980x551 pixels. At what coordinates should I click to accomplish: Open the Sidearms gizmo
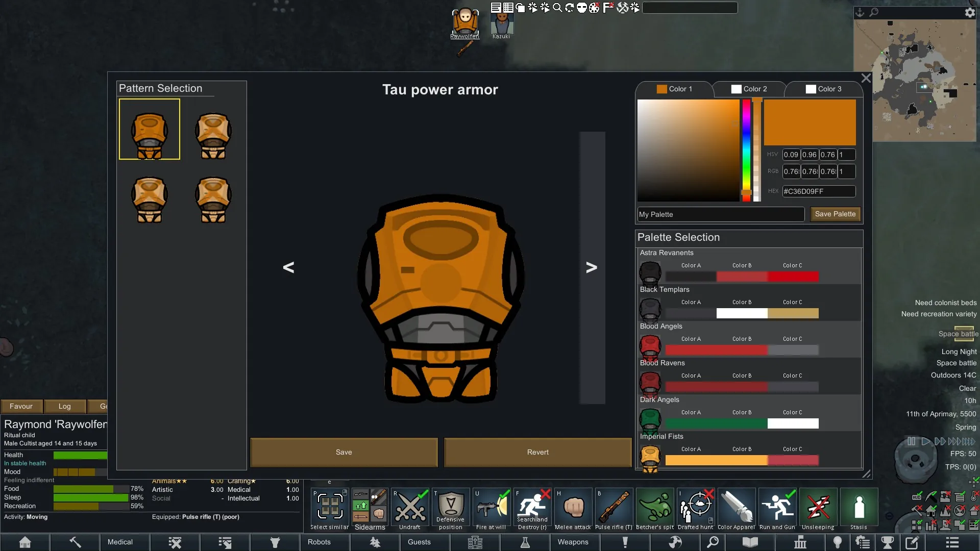[370, 506]
